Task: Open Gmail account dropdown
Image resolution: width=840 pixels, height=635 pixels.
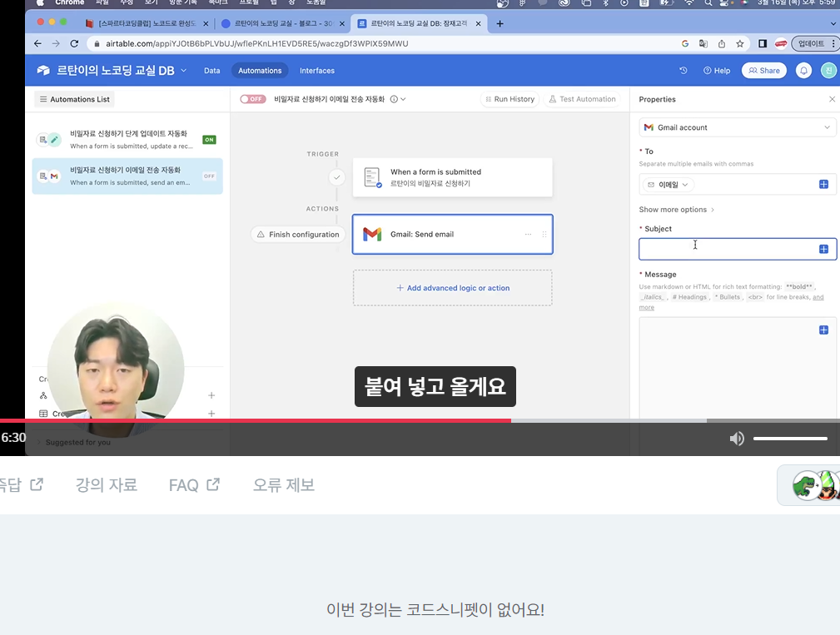Action: click(737, 127)
